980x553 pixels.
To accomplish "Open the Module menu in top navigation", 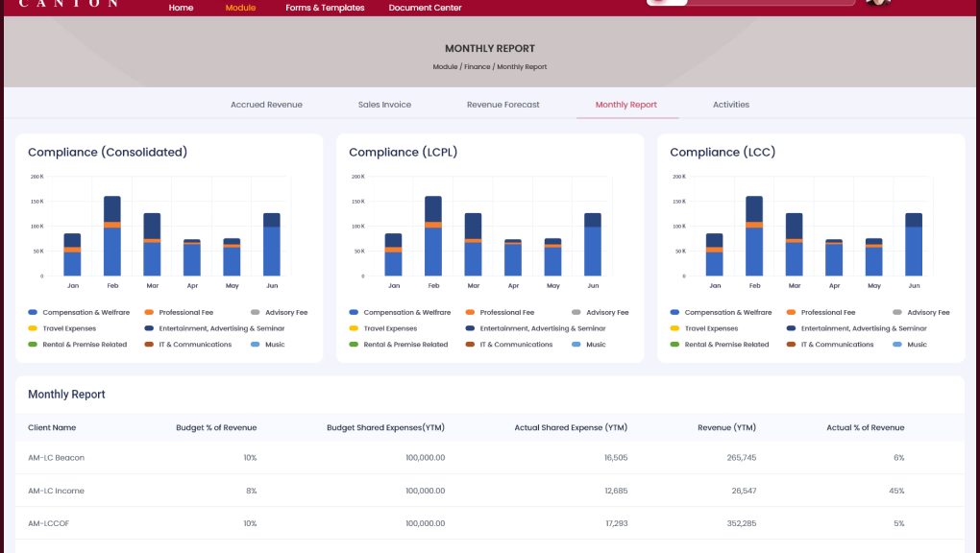I will pos(240,8).
